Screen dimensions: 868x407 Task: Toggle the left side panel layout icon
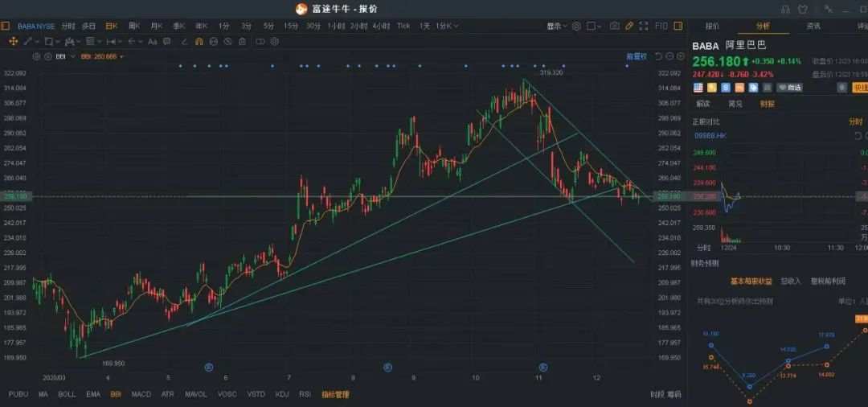tap(5, 26)
